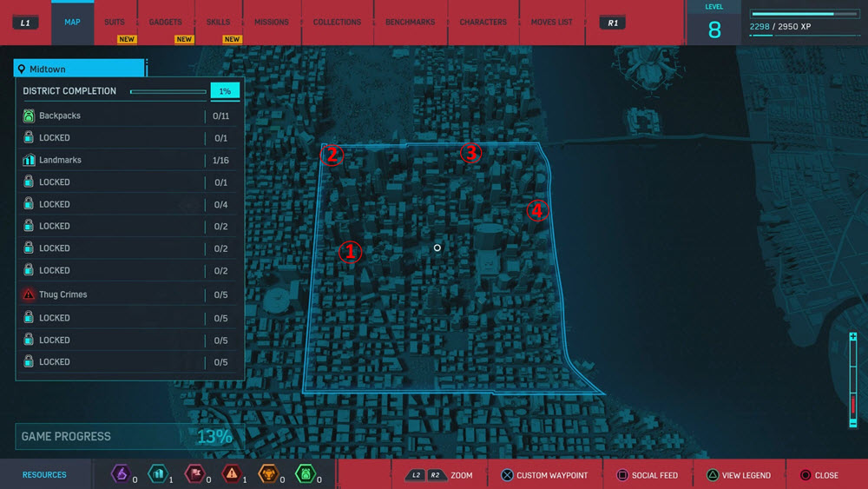Viewport: 868px width, 489px height.
Task: Open the SKILLS tab
Action: pyautogui.click(x=218, y=23)
